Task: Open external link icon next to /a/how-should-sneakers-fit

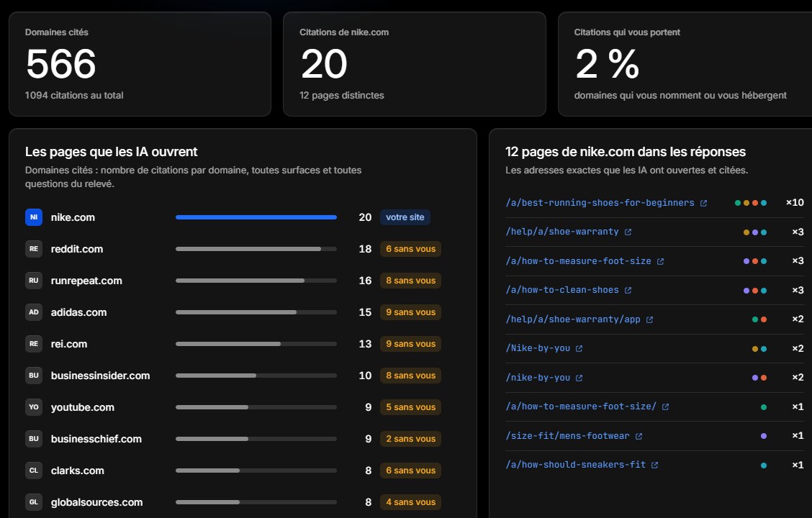Action: tap(654, 465)
